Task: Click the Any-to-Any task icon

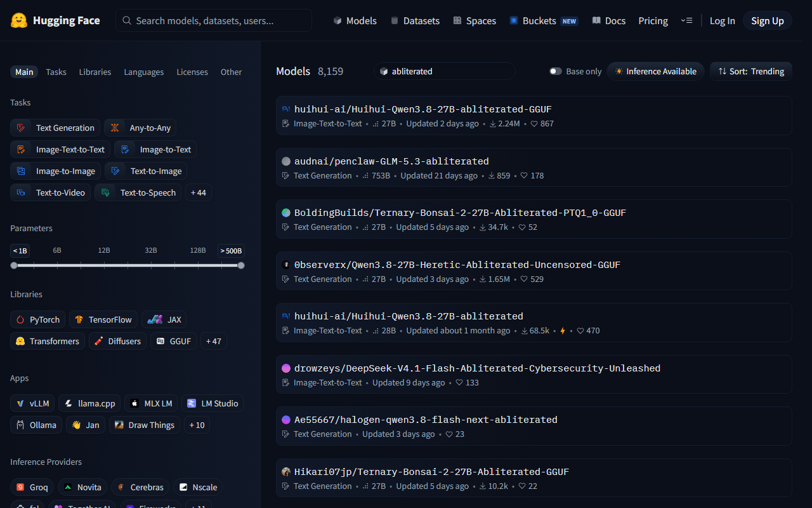Action: (115, 128)
